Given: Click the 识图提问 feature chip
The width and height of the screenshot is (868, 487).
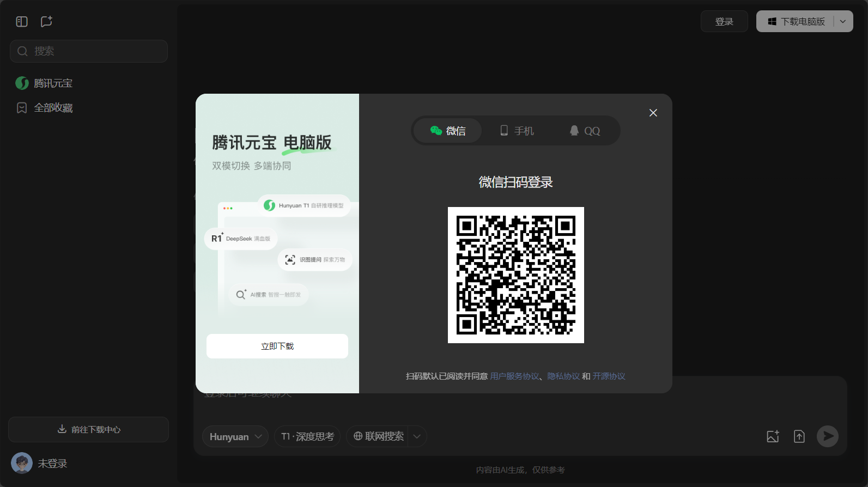Looking at the screenshot, I should [x=315, y=260].
